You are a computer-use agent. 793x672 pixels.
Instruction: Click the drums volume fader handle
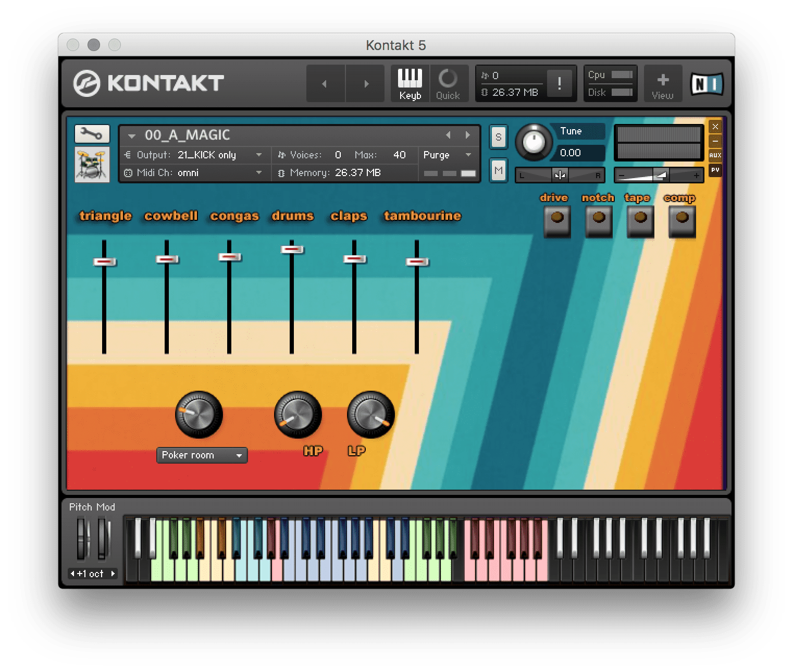[x=292, y=250]
